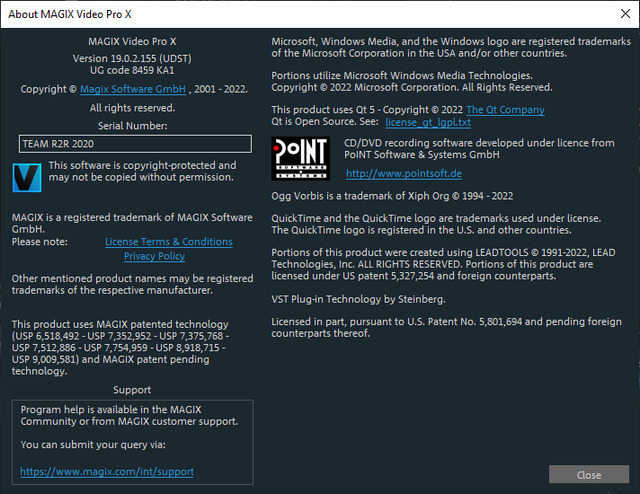Click the 'You can submit your query via:' text

point(93,445)
